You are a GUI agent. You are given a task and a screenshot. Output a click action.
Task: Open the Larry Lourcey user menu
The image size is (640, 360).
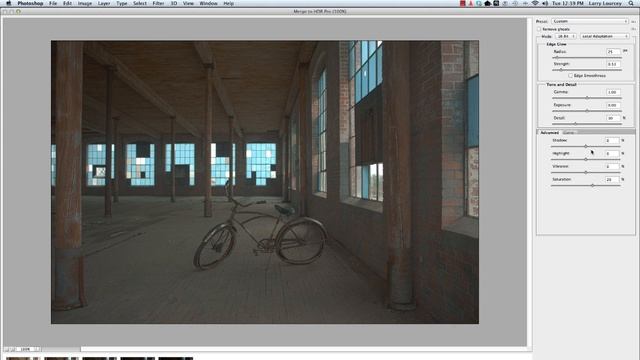point(605,3)
